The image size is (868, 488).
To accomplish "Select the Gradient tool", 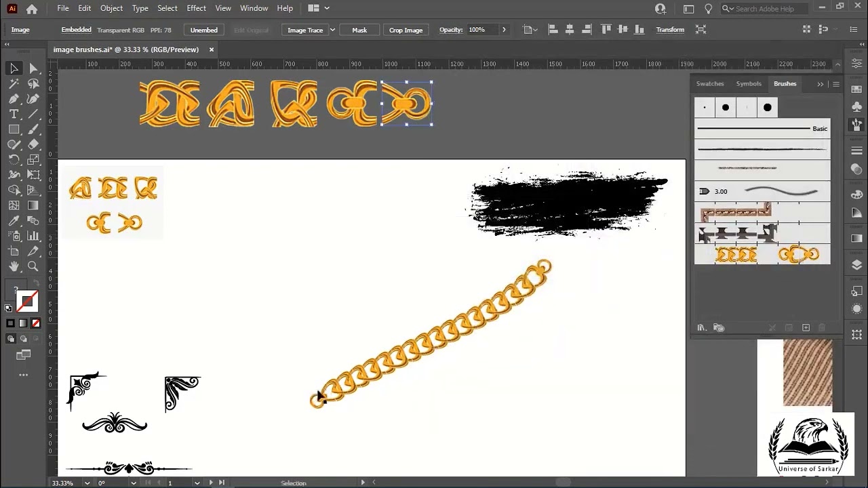I will 33,205.
